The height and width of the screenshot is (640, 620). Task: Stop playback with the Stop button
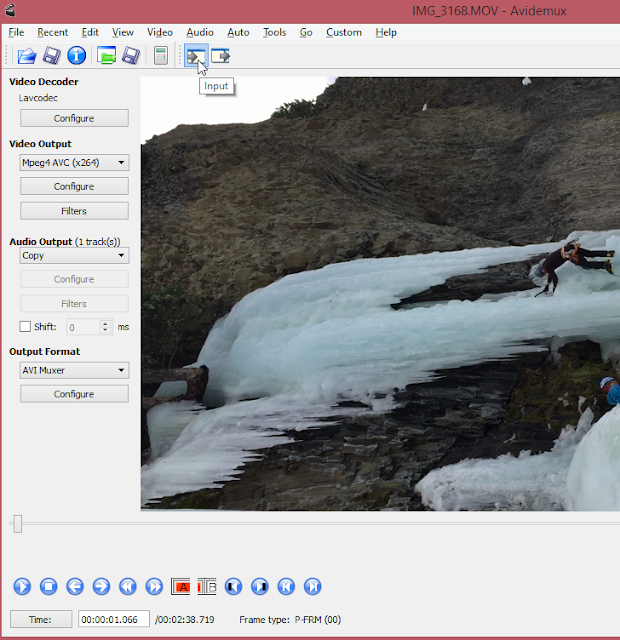pos(48,587)
